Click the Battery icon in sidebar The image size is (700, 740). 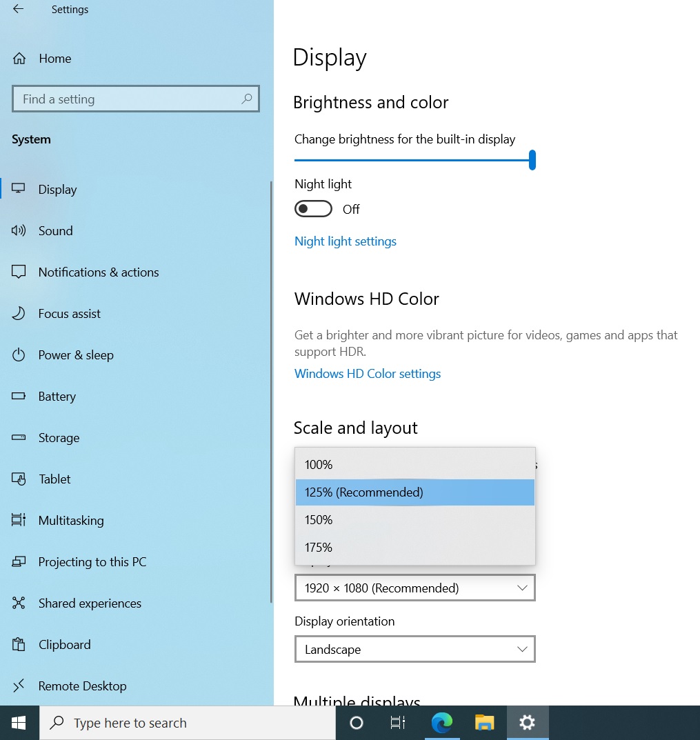(19, 396)
